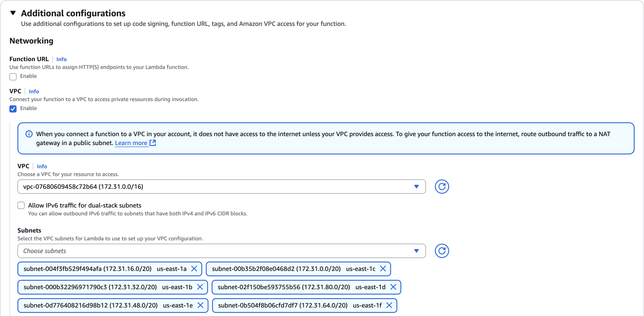Image resolution: width=644 pixels, height=316 pixels.
Task: Remove the us-east-1d subnet chip
Action: (x=393, y=287)
